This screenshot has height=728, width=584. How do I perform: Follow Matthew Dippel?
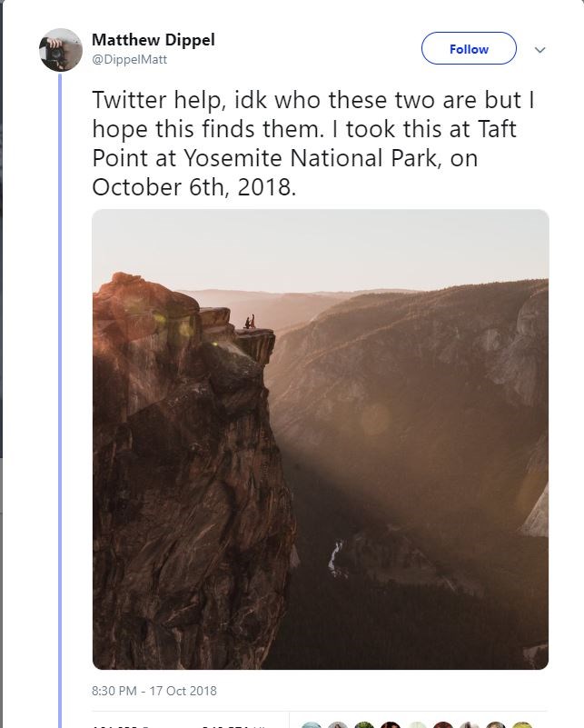pyautogui.click(x=469, y=49)
